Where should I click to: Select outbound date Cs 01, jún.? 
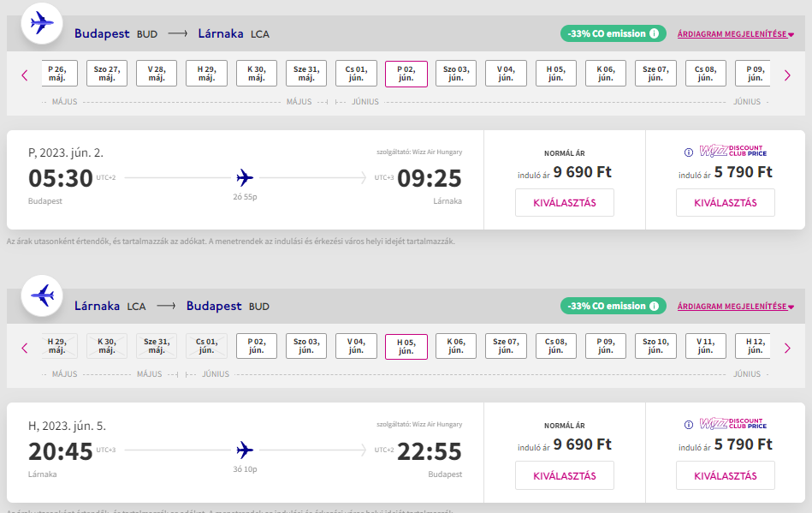356,74
